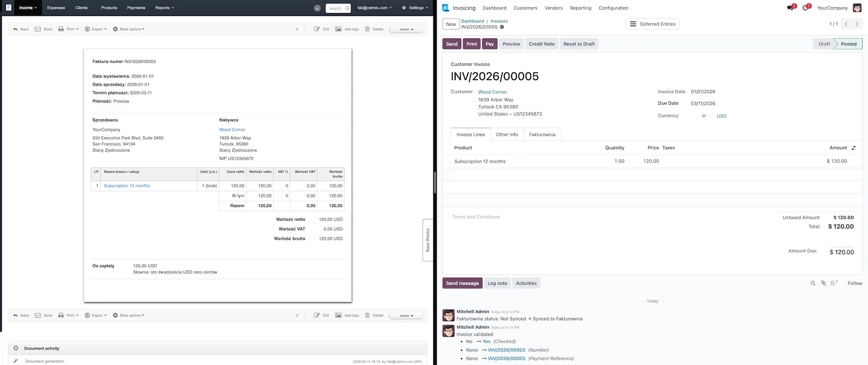Click Add logo in the top invoice toolbar
The height and width of the screenshot is (365, 868).
click(347, 29)
